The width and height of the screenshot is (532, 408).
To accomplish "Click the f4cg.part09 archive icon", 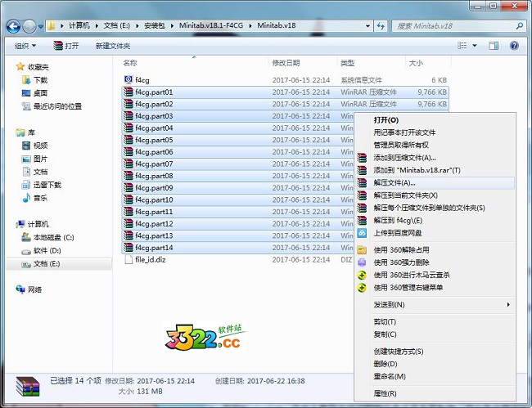I will [128, 187].
